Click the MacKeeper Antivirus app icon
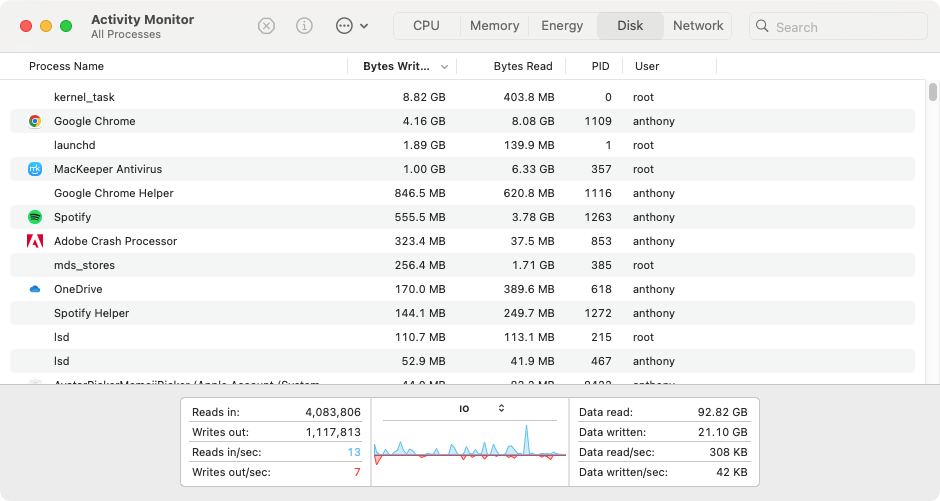The height and width of the screenshot is (501, 940). (x=35, y=169)
